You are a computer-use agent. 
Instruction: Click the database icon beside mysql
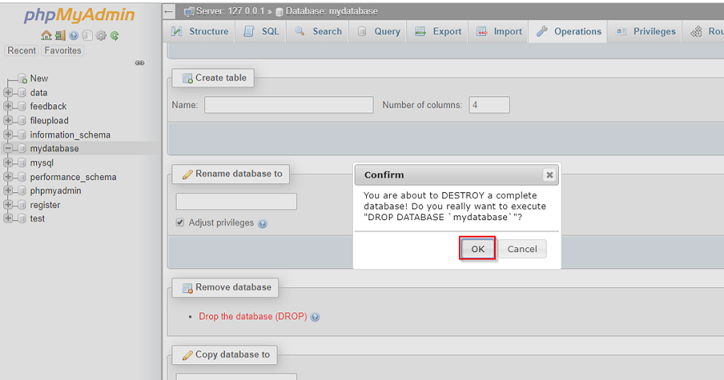coord(22,163)
